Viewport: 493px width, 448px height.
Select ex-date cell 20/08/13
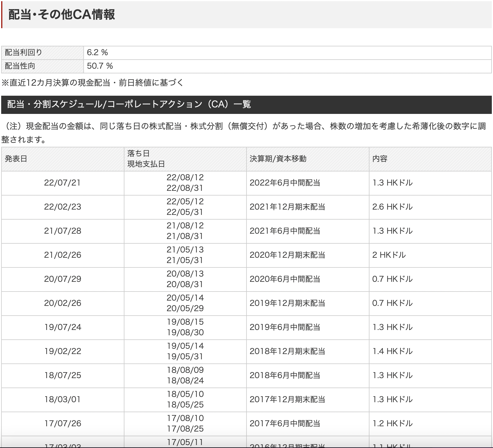coord(185,279)
